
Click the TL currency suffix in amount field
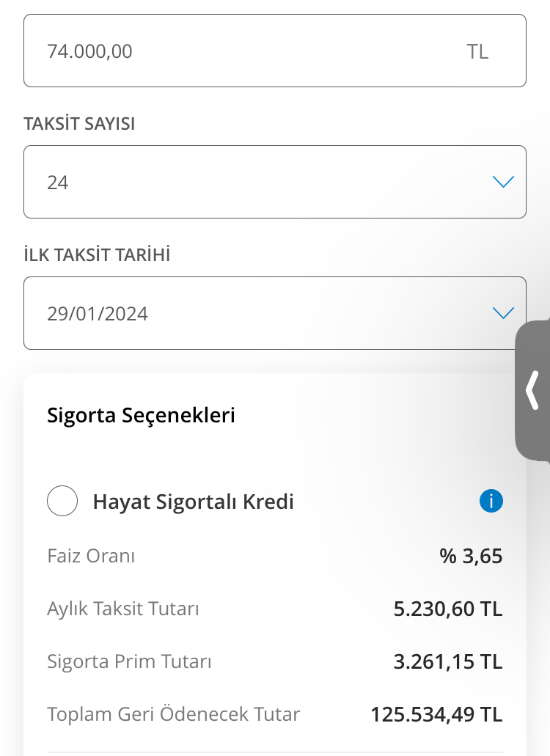[x=477, y=51]
